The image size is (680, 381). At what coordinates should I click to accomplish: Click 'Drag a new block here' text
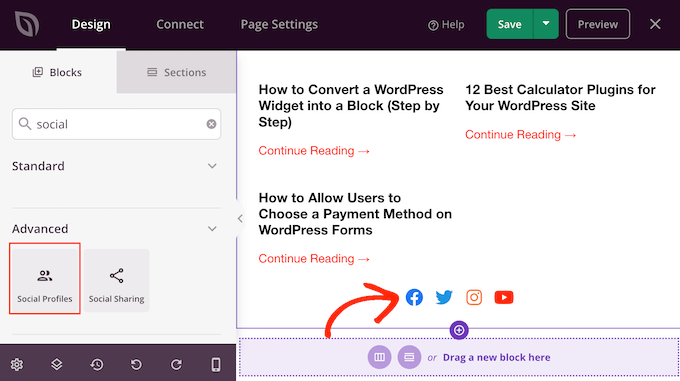click(x=497, y=358)
